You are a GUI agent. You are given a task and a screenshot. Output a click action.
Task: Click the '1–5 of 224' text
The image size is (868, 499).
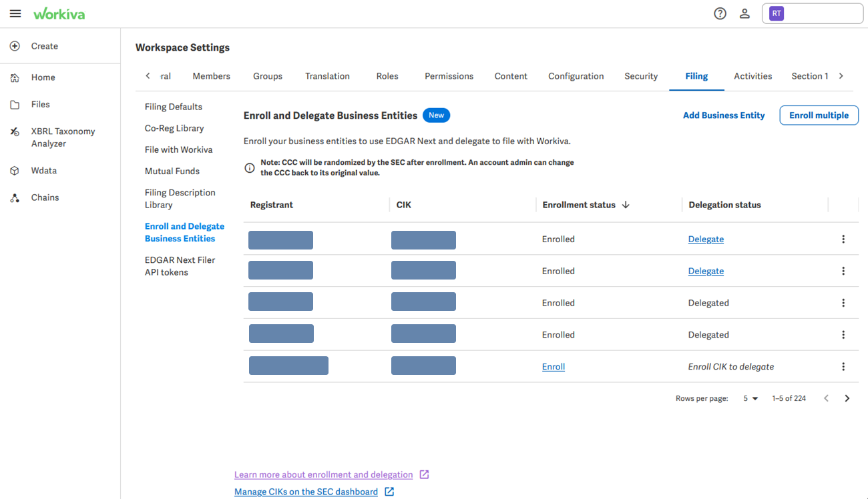[x=789, y=398]
